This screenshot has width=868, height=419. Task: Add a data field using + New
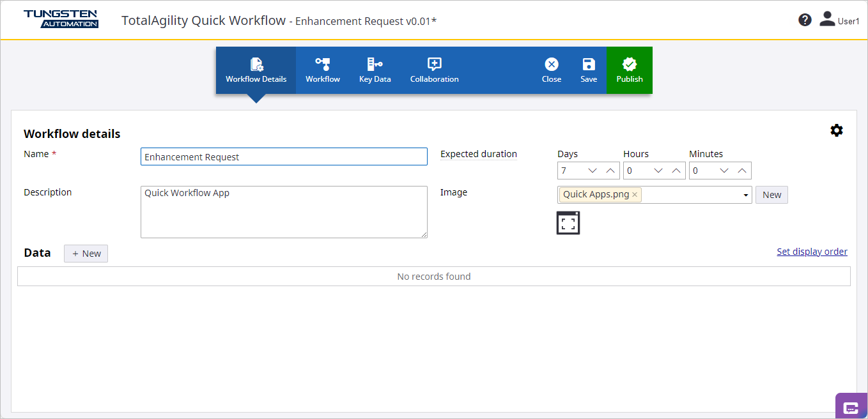pos(86,254)
